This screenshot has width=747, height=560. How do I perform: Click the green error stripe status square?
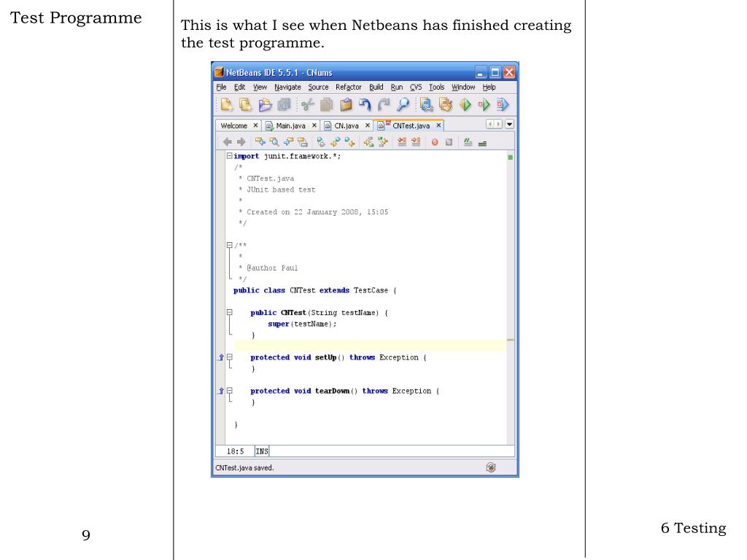(510, 157)
